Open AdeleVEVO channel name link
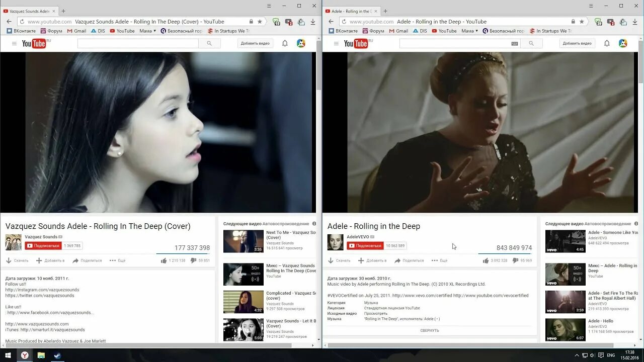Screen dimensions: 644x362 pos(358,237)
